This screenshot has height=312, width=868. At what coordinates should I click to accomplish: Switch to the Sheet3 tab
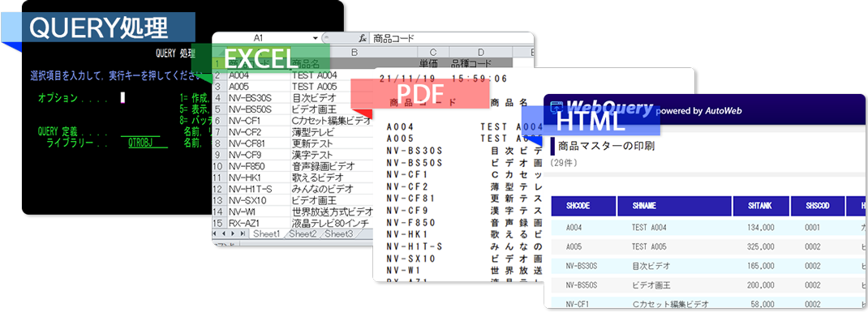click(x=338, y=234)
